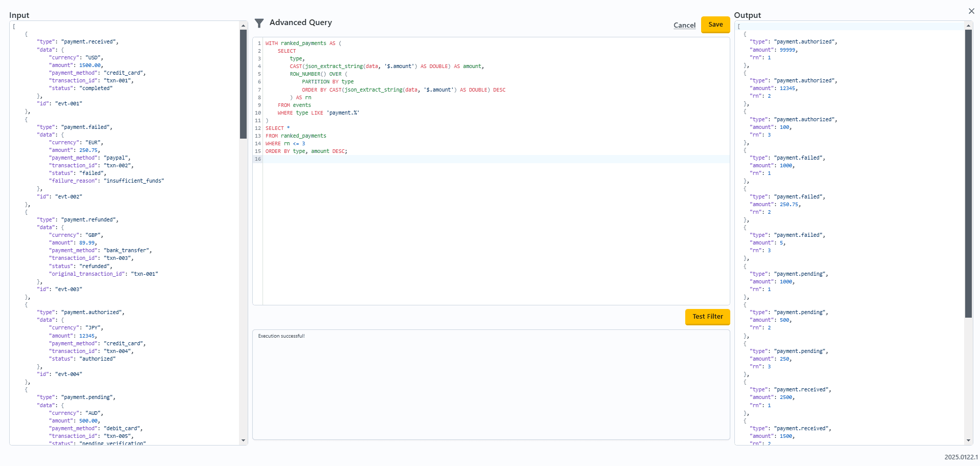980x466 pixels.
Task: Click the scroll-up arrow on the Input panel
Action: point(243,25)
